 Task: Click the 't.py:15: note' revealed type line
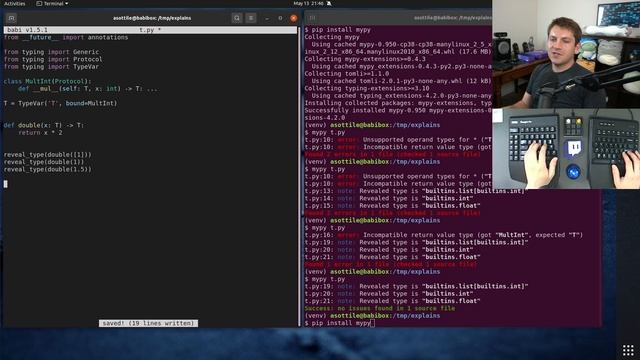[x=392, y=206]
